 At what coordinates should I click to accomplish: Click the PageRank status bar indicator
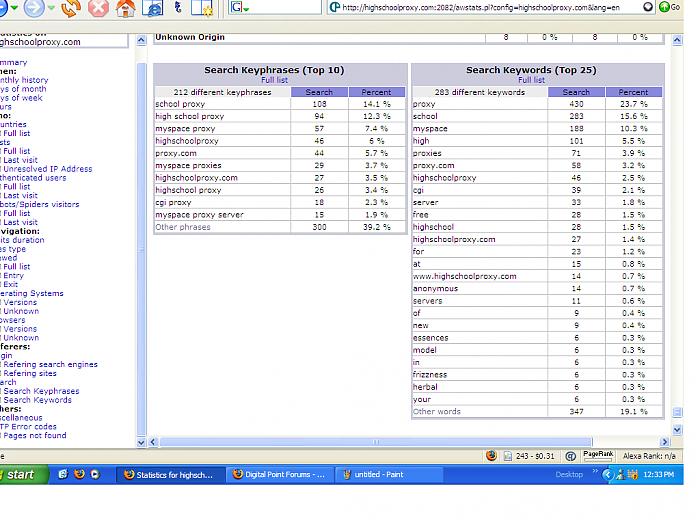(x=598, y=455)
